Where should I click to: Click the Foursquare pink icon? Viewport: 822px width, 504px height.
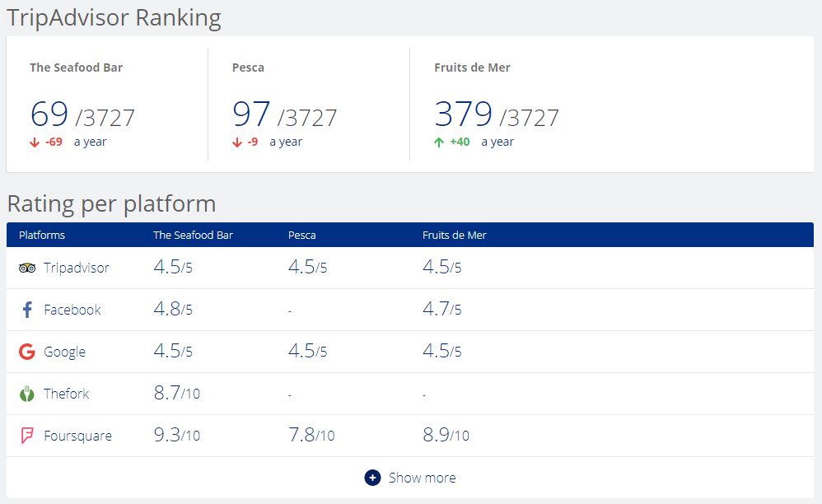pyautogui.click(x=27, y=436)
